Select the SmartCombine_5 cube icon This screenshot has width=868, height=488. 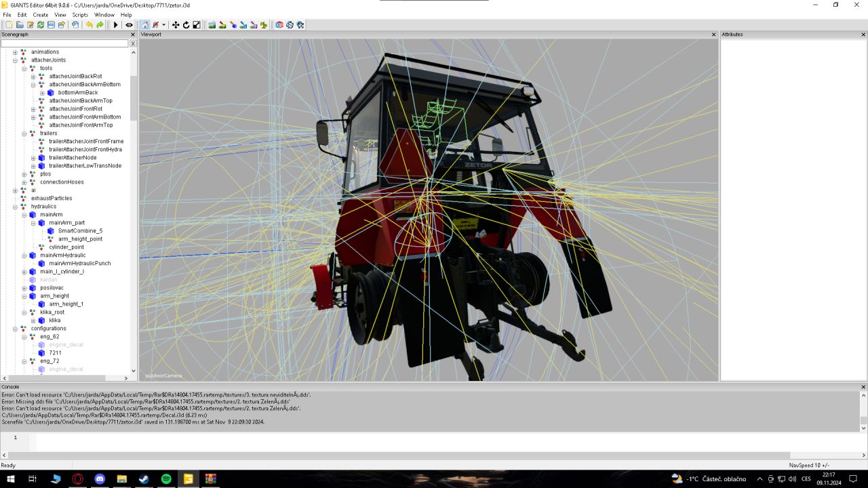pos(50,231)
